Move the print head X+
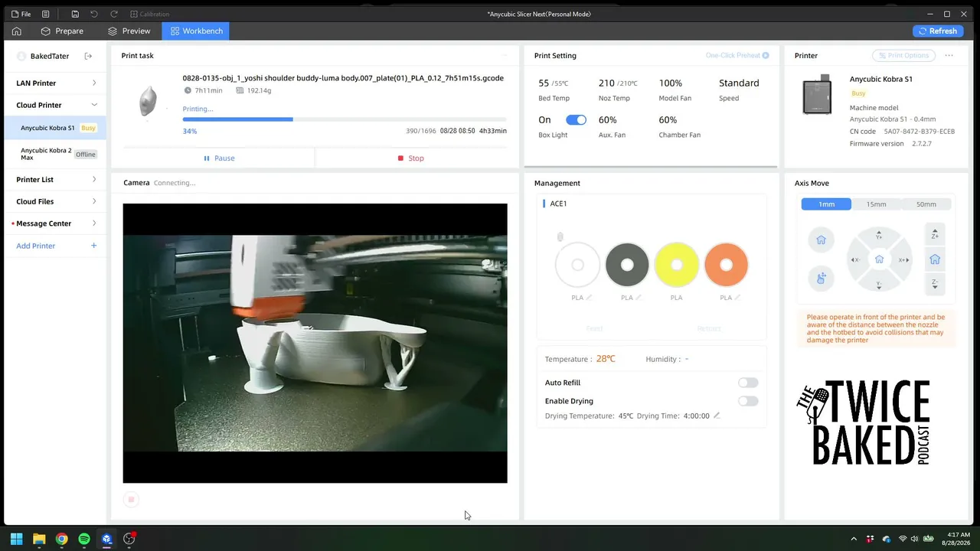 click(x=903, y=259)
